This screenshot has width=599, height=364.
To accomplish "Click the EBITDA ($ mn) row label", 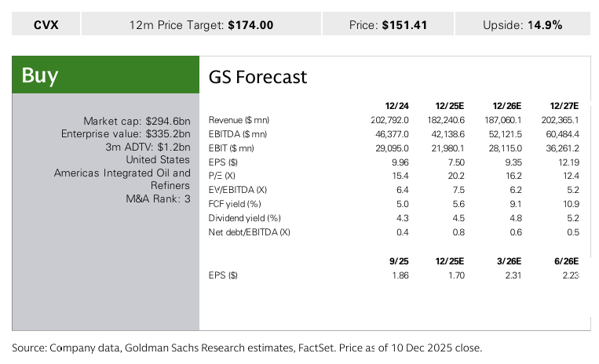I will pyautogui.click(x=238, y=134).
